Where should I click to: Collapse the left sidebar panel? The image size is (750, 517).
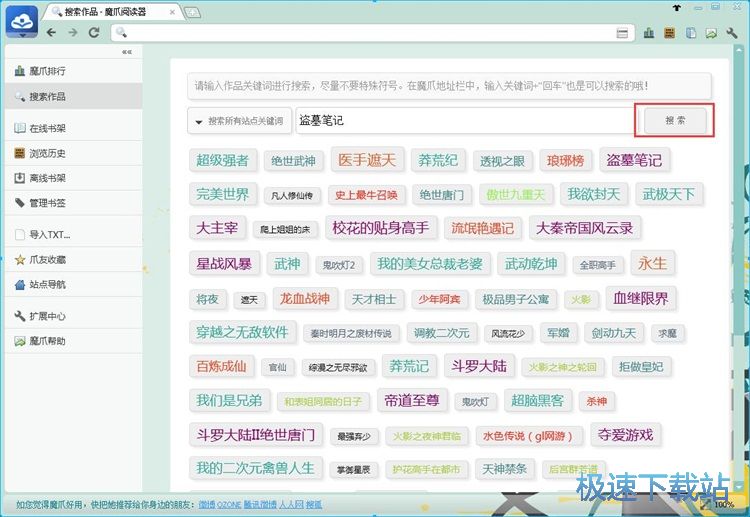(127, 52)
